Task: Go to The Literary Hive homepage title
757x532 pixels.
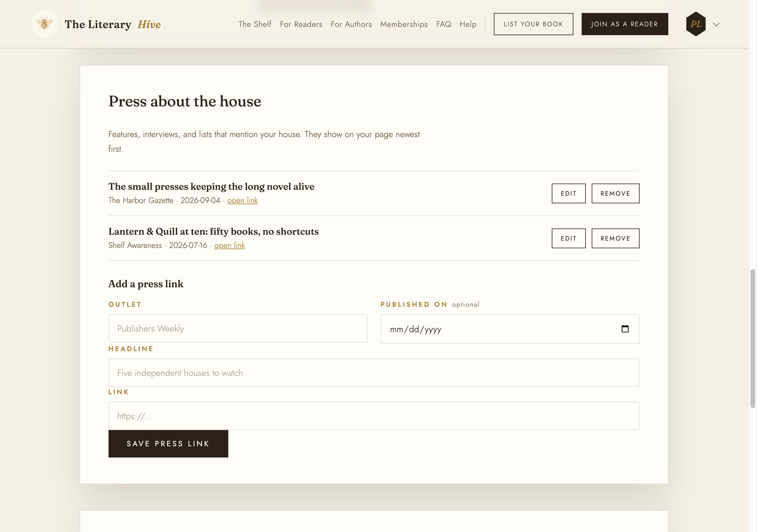Action: tap(113, 24)
